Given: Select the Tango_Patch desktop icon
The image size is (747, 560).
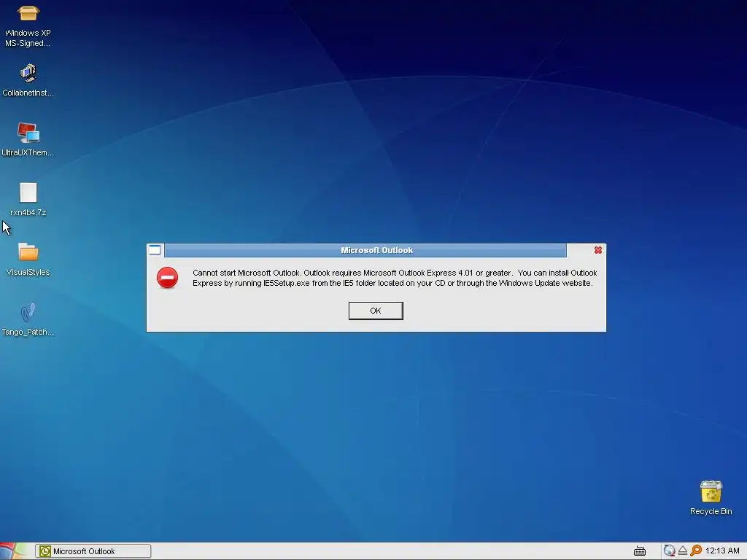Looking at the screenshot, I should [28, 319].
